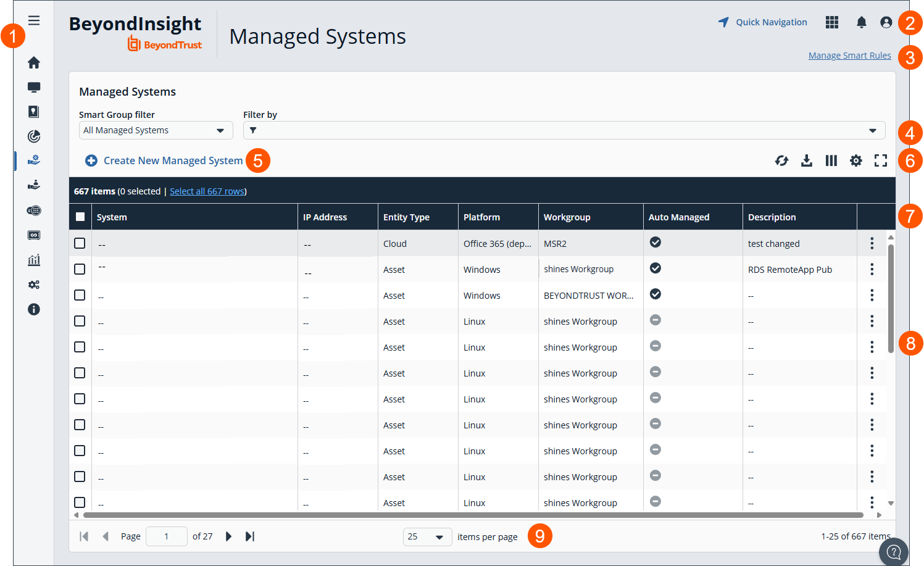Open the bookmark-location icon in sidebar
Screen dimensions: 924x566
[34, 112]
